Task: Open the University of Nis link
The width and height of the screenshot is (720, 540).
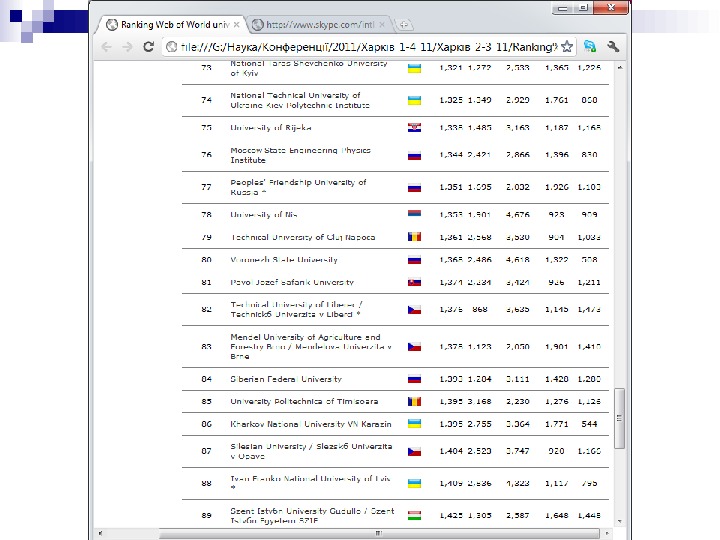Action: (x=264, y=214)
